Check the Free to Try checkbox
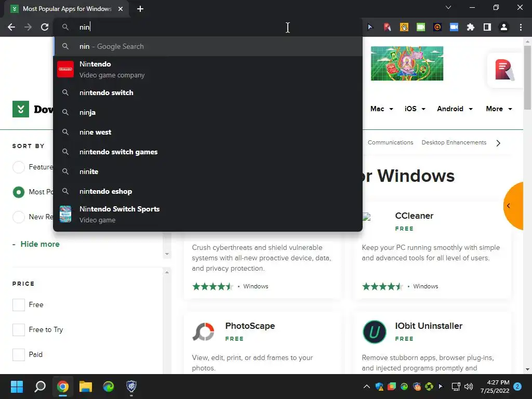Image resolution: width=532 pixels, height=399 pixels. 19,329
